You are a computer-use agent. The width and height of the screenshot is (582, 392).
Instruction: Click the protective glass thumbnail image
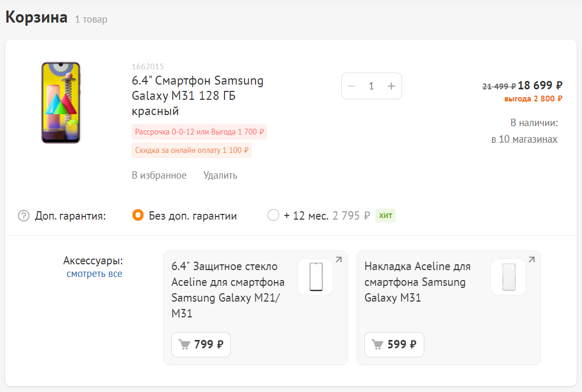(315, 277)
